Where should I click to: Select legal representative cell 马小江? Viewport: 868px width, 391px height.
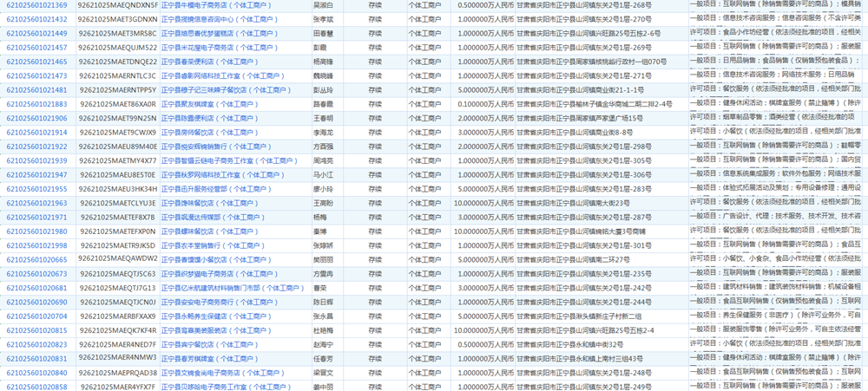pos(322,174)
